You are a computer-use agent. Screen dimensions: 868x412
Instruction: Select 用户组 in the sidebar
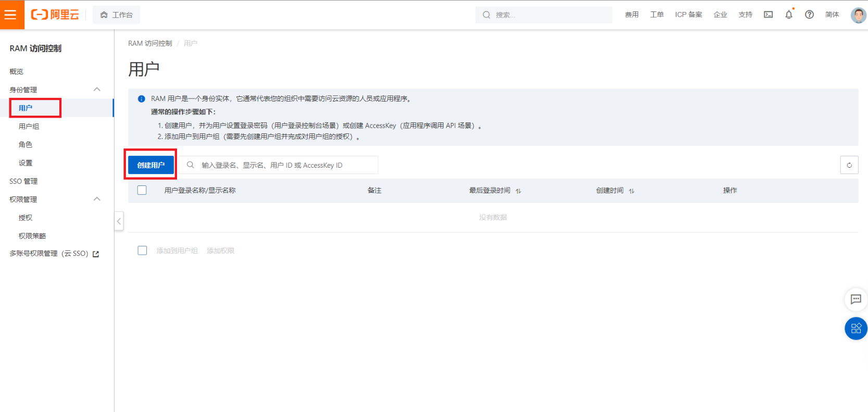point(29,127)
